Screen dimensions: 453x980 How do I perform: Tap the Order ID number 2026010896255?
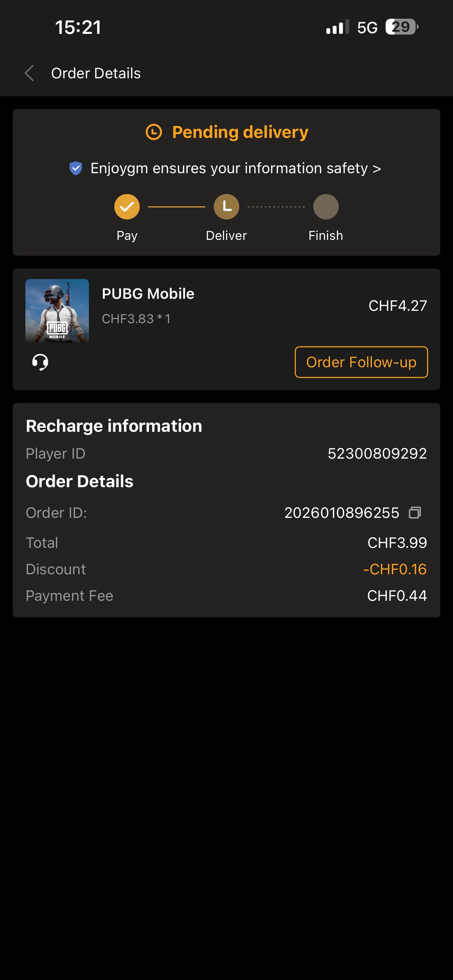point(342,513)
